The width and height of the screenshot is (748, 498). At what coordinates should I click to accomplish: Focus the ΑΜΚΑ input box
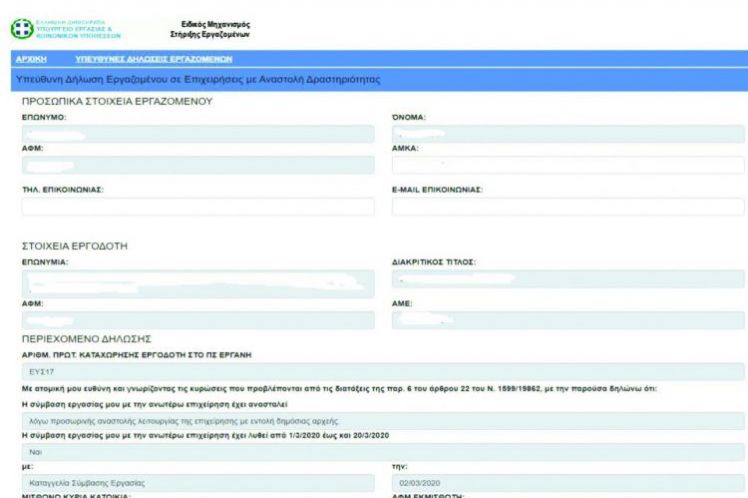click(568, 164)
